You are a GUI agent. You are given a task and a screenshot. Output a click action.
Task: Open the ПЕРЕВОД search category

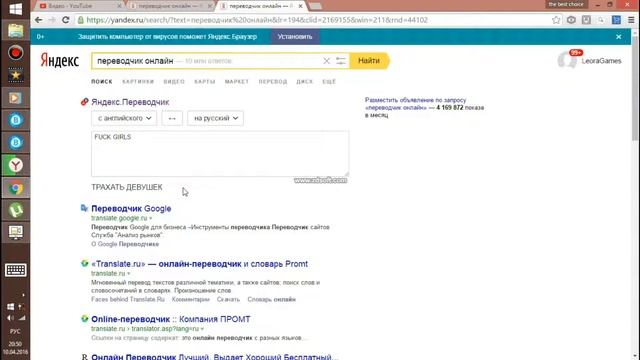tap(273, 82)
